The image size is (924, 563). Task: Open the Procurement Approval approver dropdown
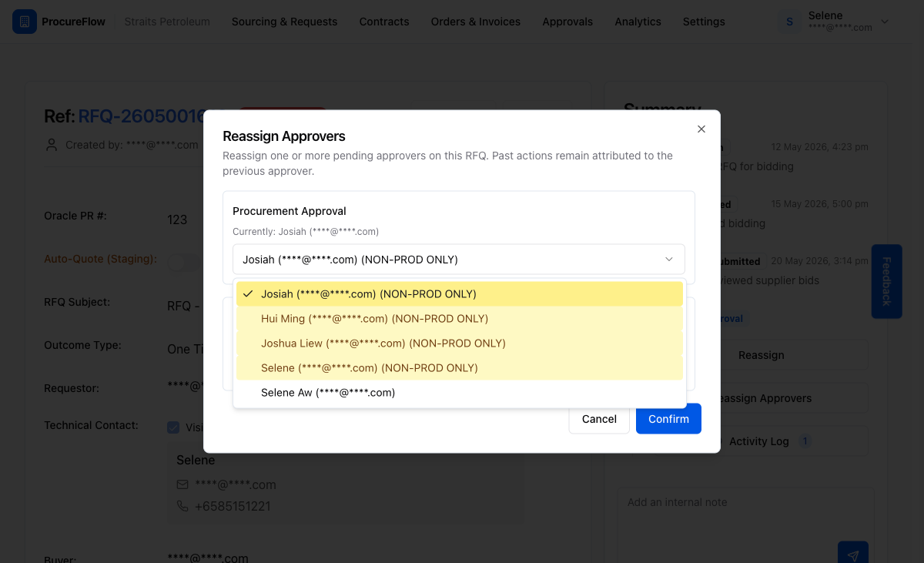coord(459,260)
